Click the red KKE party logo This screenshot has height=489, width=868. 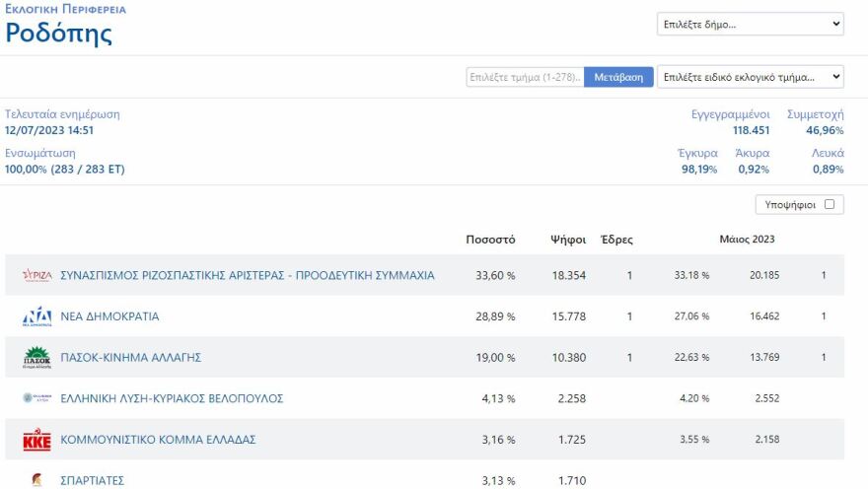(36, 440)
